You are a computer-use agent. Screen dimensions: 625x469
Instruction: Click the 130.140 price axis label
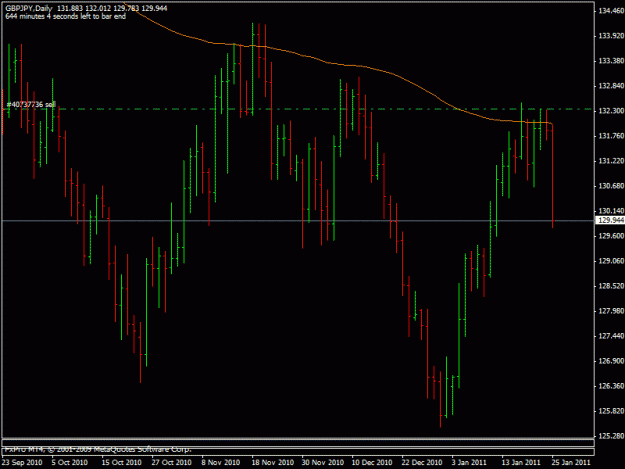pyautogui.click(x=611, y=211)
